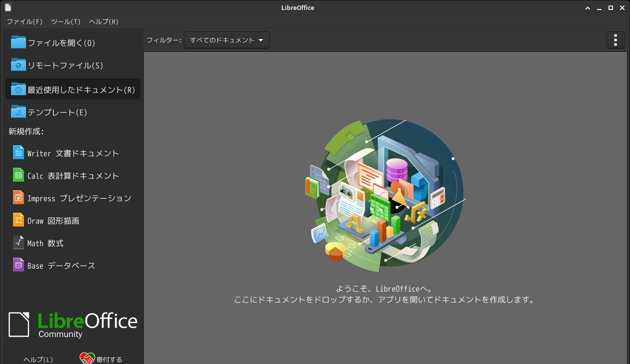Click the green Calc spreadsheet icon

[18, 175]
